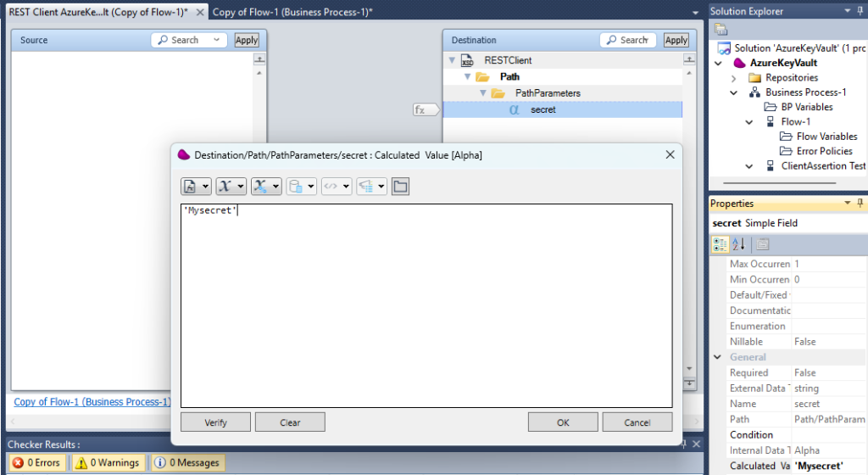
Task: Click the Solution Explorer toolbar icon
Action: pos(721,30)
